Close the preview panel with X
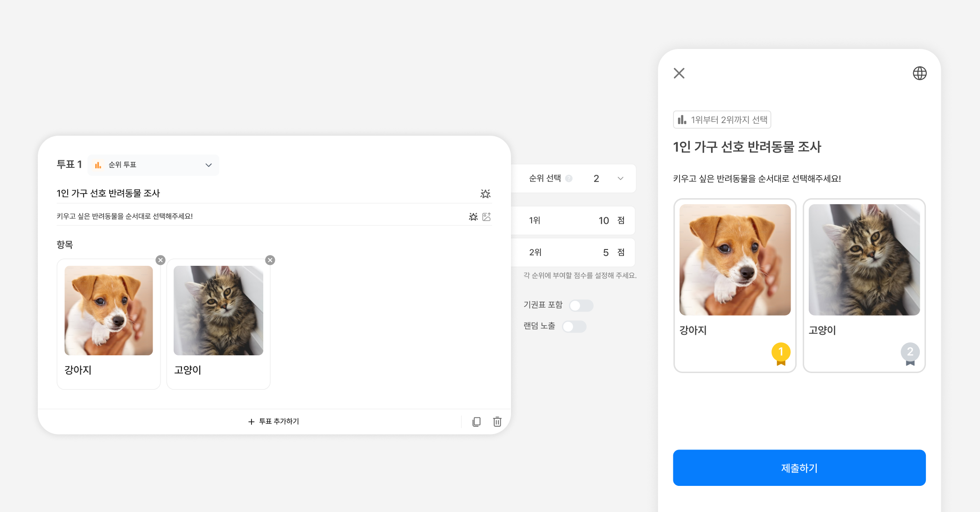 point(679,73)
